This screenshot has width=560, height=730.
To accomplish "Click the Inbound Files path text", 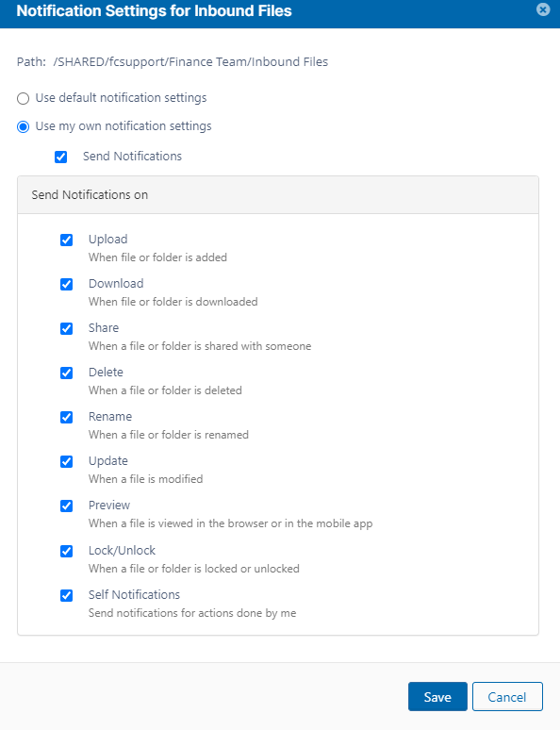I will point(190,62).
